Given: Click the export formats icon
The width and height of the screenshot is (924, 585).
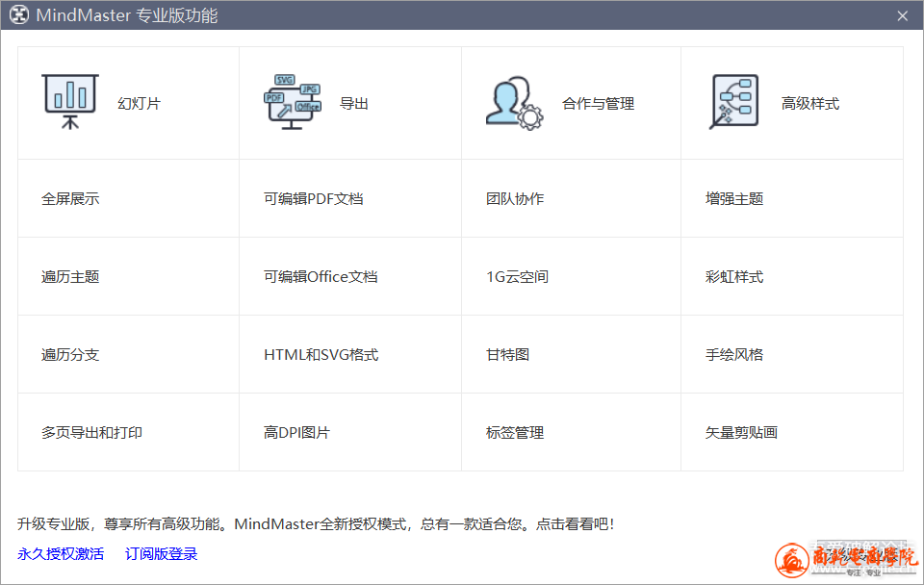Looking at the screenshot, I should [x=293, y=101].
